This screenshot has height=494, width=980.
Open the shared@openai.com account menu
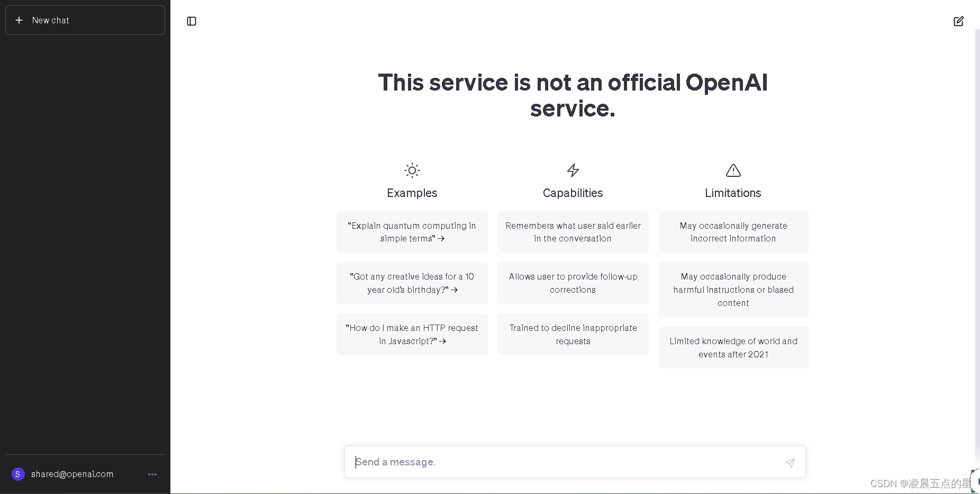click(85, 474)
